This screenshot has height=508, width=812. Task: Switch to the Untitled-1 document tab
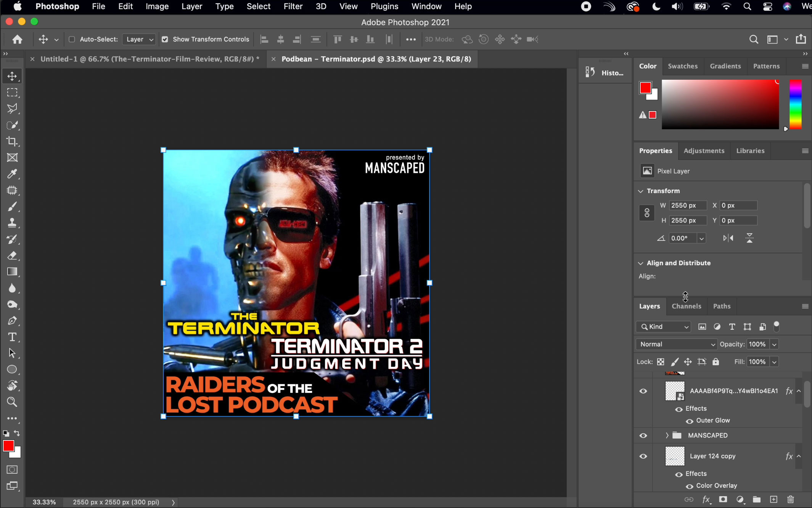(x=150, y=59)
